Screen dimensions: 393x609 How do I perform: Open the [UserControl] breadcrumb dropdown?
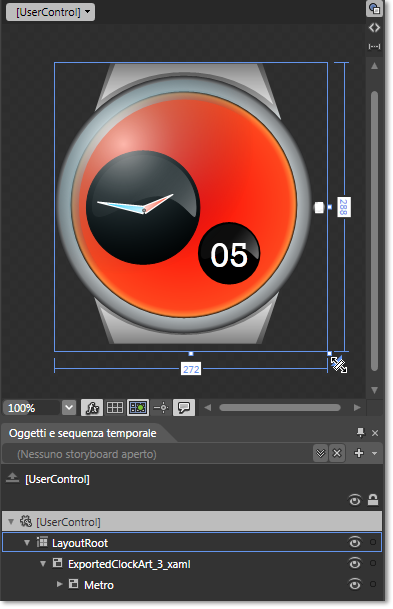[50, 12]
